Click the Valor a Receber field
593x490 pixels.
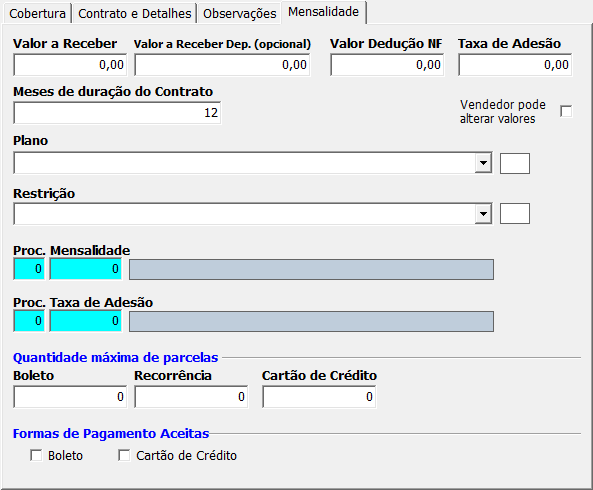point(70,65)
